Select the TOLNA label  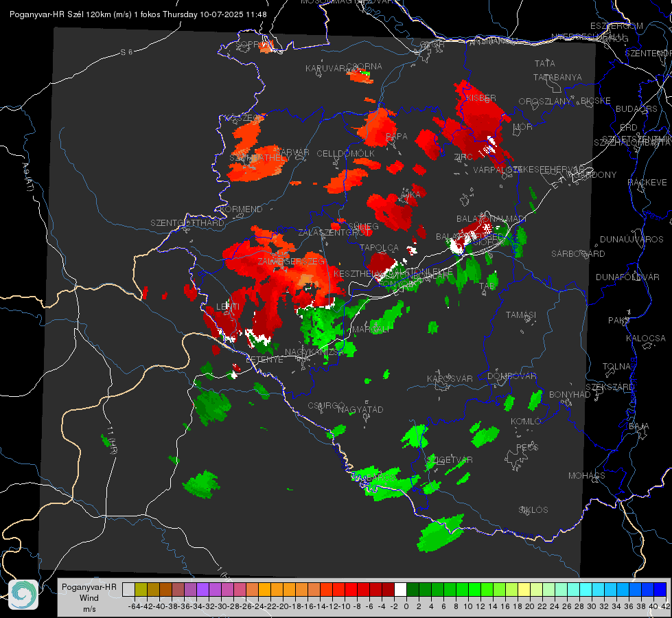(616, 366)
